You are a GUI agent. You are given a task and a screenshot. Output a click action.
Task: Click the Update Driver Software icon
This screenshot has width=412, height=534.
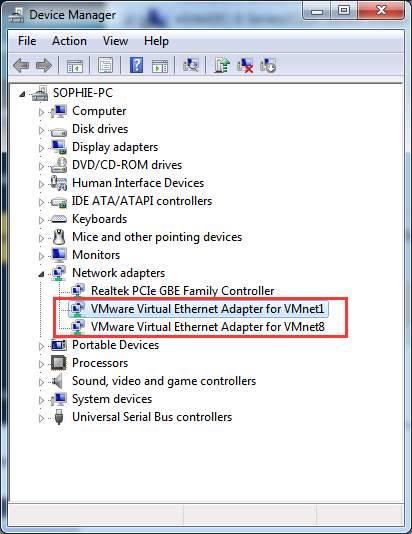click(x=222, y=65)
